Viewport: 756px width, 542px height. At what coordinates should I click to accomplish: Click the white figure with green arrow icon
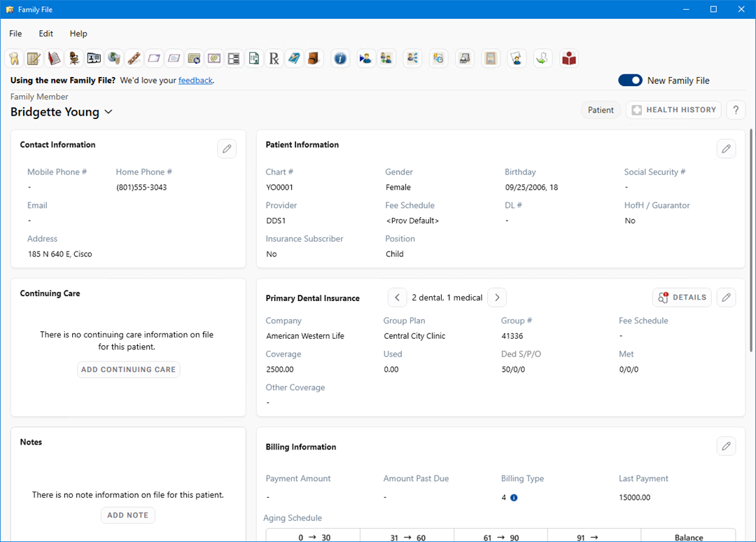point(542,58)
